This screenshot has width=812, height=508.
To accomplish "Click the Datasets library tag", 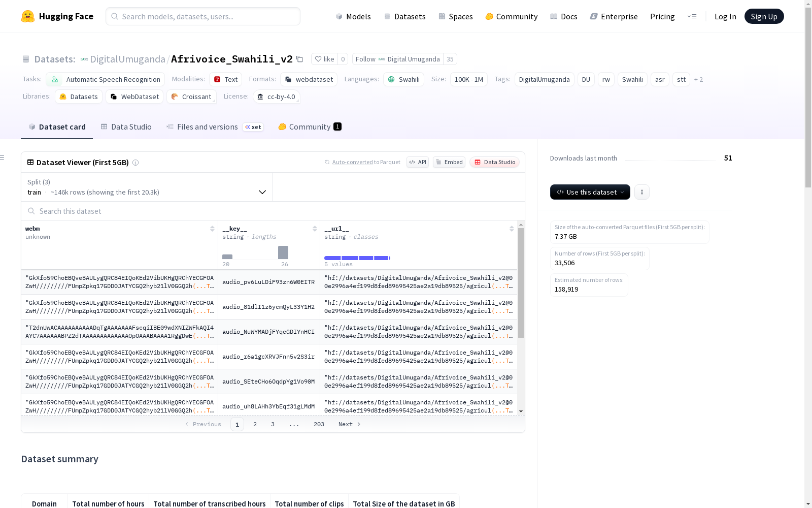I will click(x=79, y=97).
